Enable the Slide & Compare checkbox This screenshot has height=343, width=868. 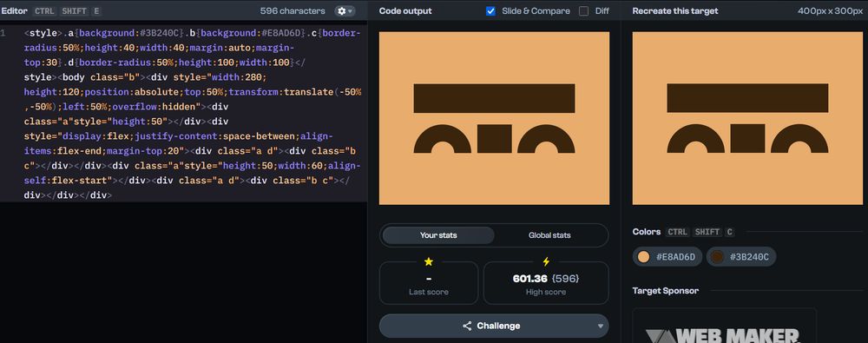coord(490,11)
